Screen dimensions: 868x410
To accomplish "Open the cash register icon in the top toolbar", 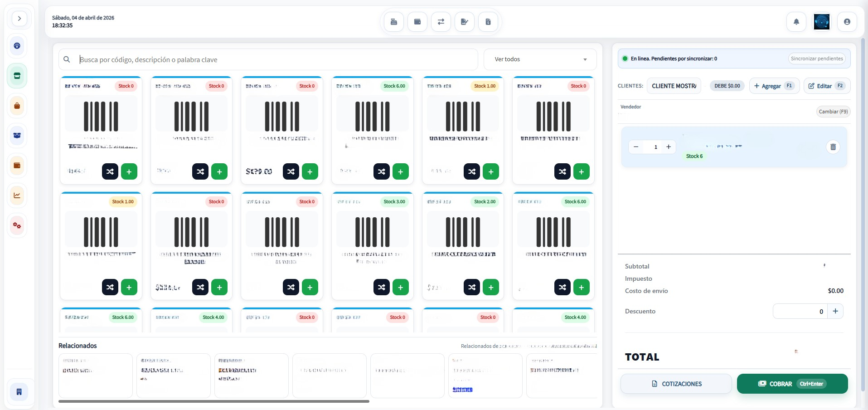I will point(393,21).
